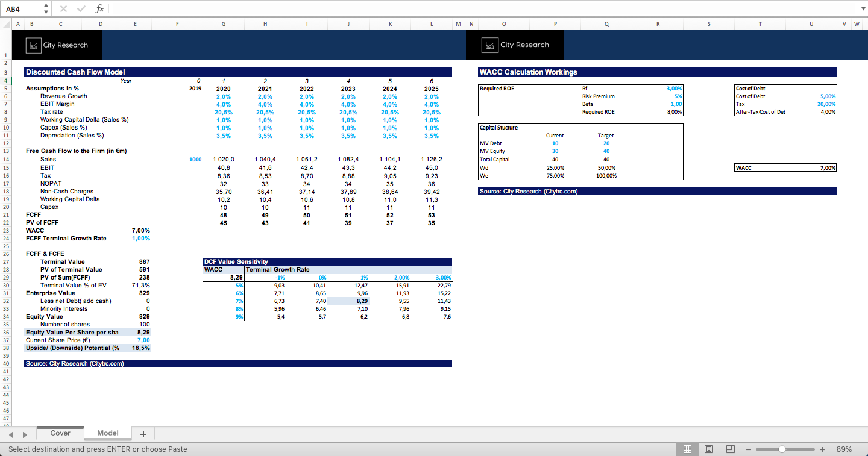This screenshot has width=868, height=456.
Task: Select the City Research logo above WACC workings
Action: (x=516, y=45)
